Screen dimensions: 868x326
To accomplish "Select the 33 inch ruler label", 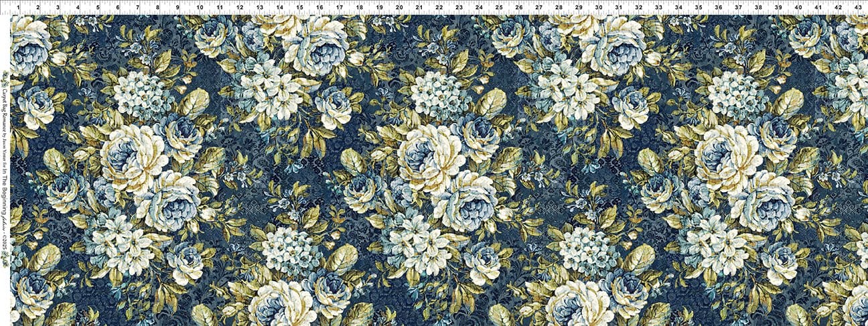I will (x=658, y=7).
